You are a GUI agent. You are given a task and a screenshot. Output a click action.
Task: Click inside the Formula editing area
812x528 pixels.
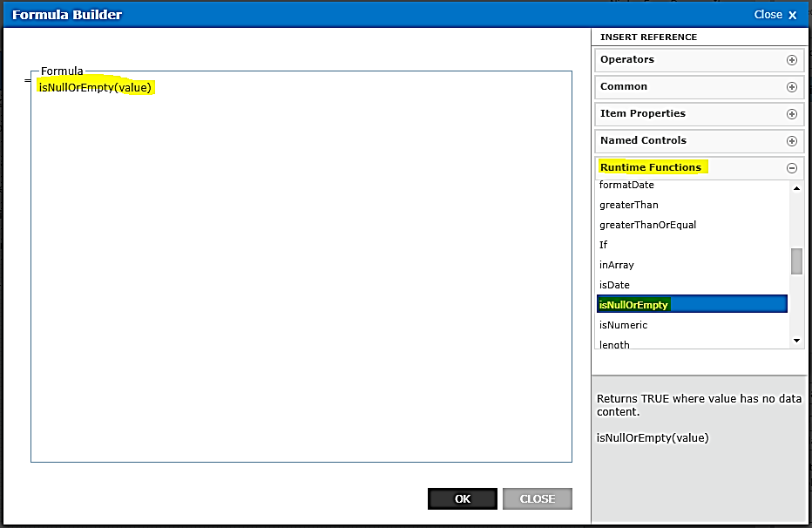[301, 261]
